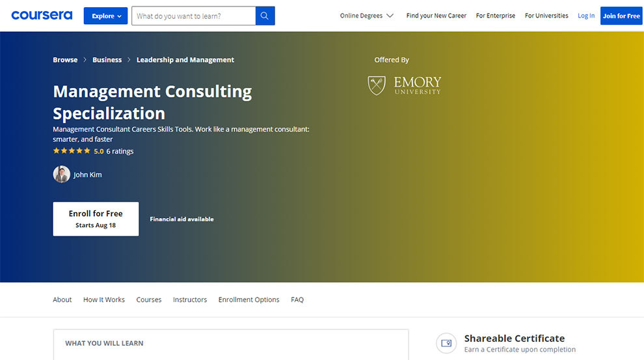Open the Explore dropdown
This screenshot has height=360, width=644.
point(105,16)
